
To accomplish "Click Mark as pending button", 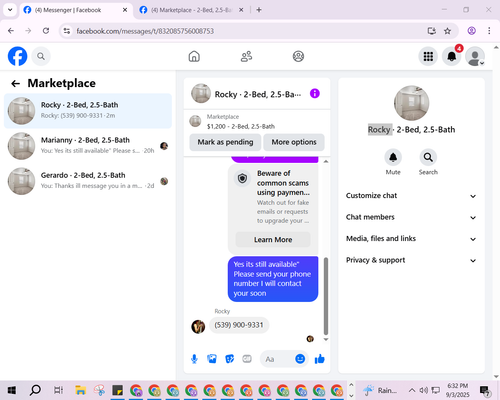I will 225,142.
